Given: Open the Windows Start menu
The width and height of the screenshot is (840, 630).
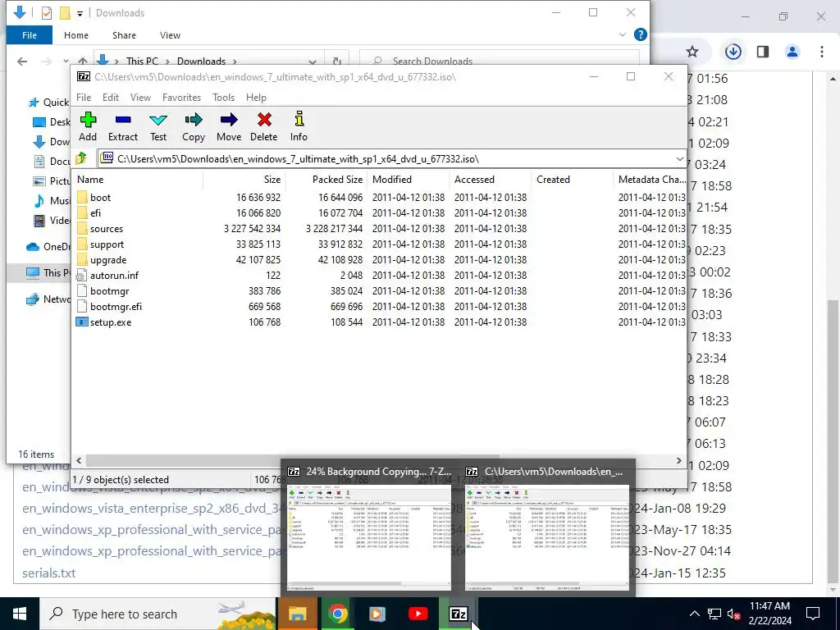Looking at the screenshot, I should (x=20, y=614).
